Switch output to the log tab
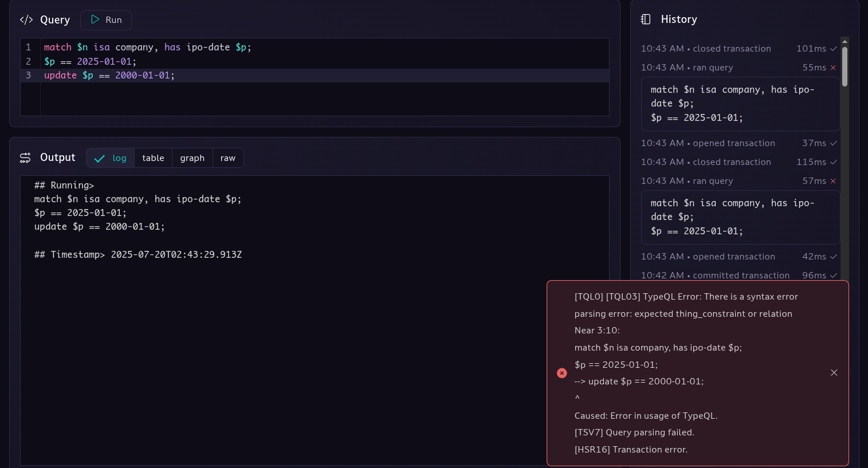868x468 pixels. [x=111, y=158]
